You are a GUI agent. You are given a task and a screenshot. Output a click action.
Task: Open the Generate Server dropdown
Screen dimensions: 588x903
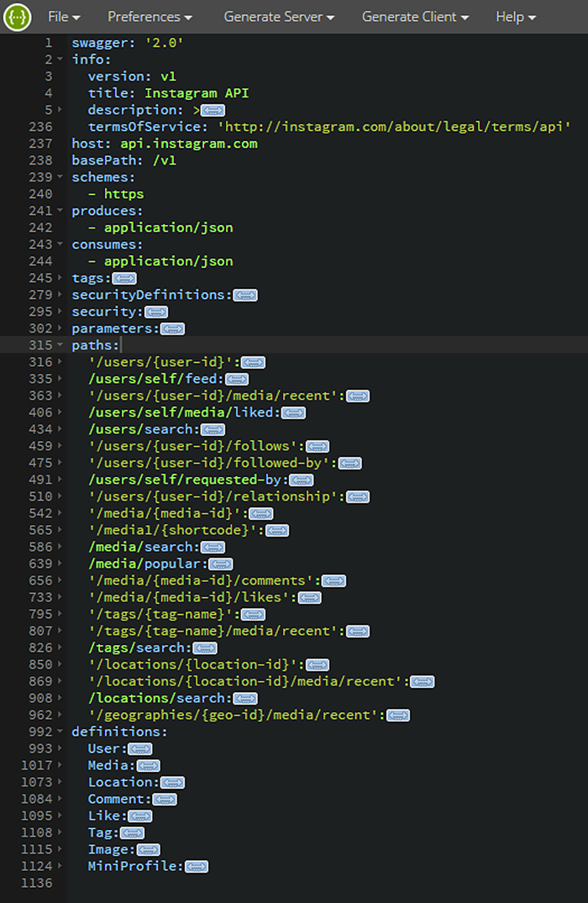[279, 17]
